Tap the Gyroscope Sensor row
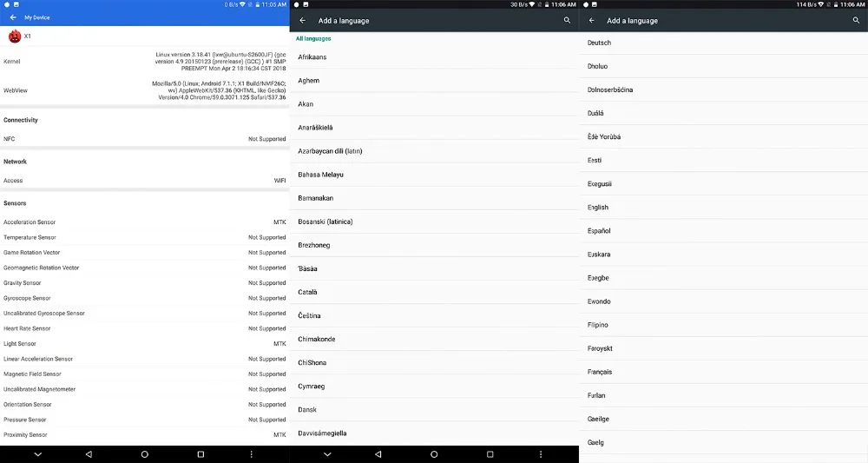The height and width of the screenshot is (463, 868). (x=144, y=298)
